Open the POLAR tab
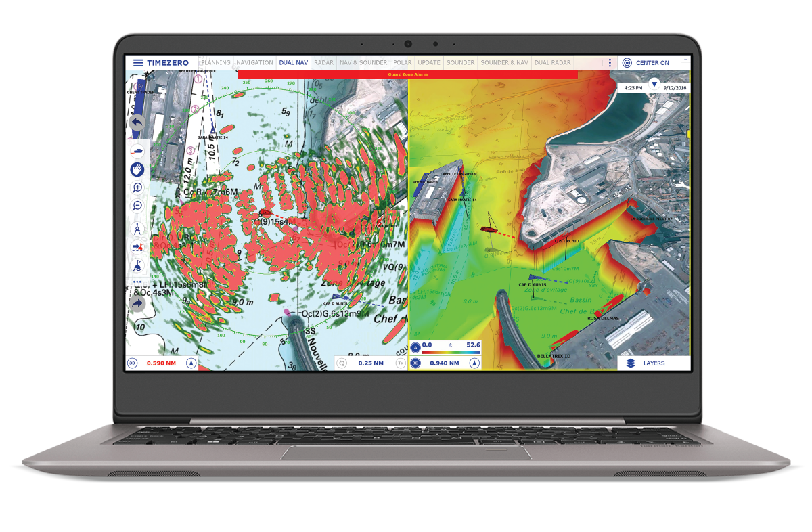The image size is (812, 532). click(403, 62)
